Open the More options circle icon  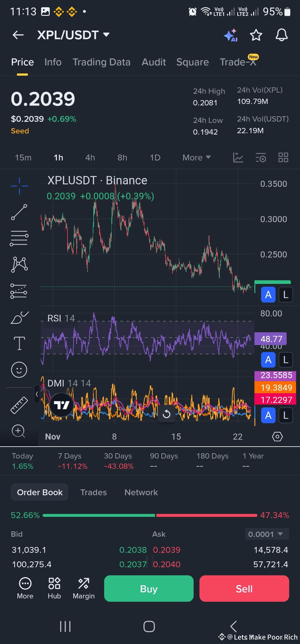coord(25,588)
